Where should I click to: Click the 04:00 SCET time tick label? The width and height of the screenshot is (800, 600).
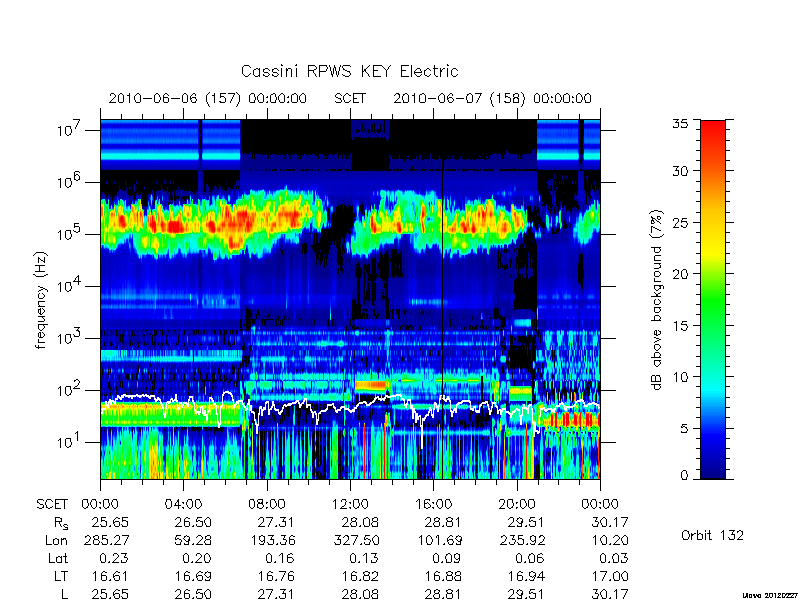(x=183, y=504)
